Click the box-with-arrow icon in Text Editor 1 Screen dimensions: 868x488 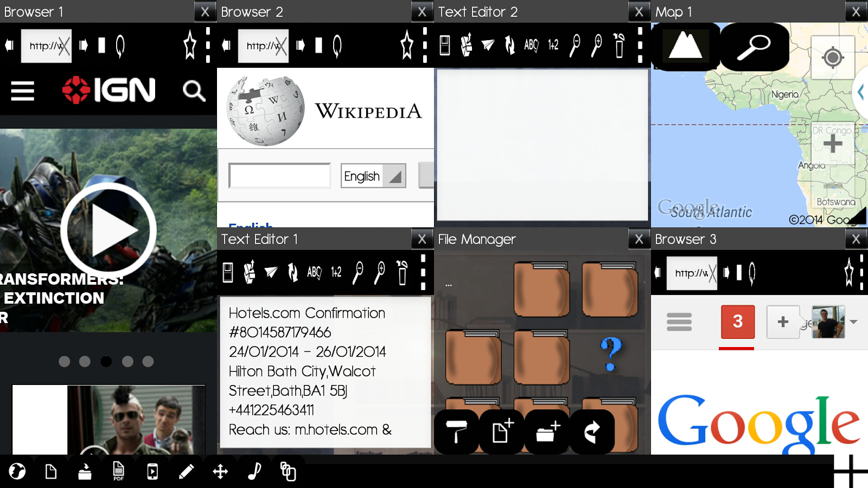click(x=250, y=272)
